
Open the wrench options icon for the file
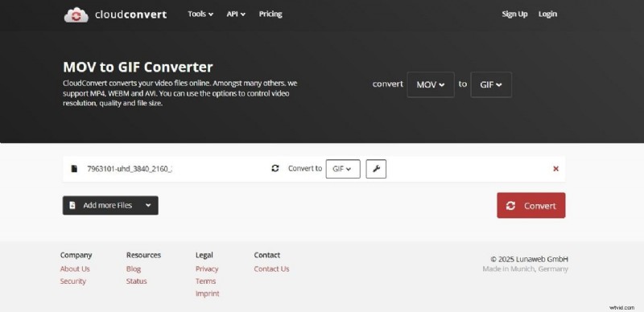point(376,169)
